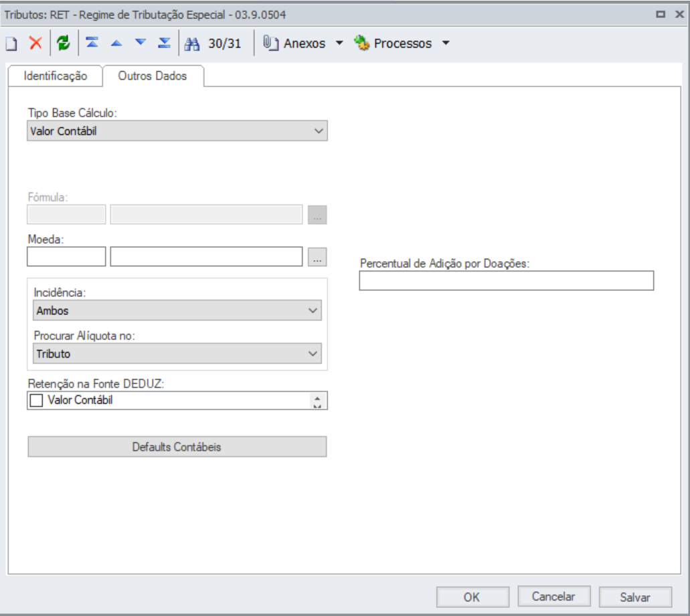Click the Moeda description input field
Screen dimensions: 690x616
(x=206, y=256)
